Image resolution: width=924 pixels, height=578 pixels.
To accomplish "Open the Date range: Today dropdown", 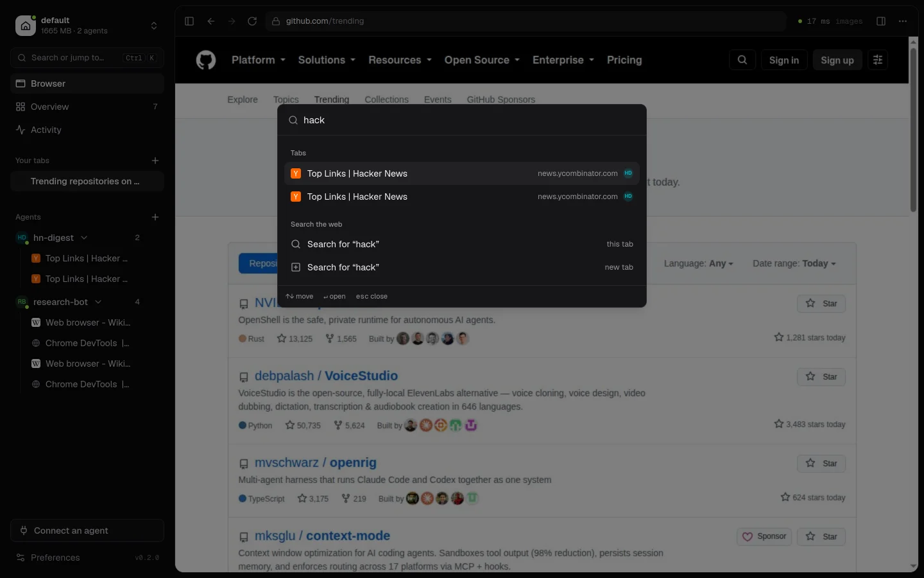I will click(x=794, y=263).
